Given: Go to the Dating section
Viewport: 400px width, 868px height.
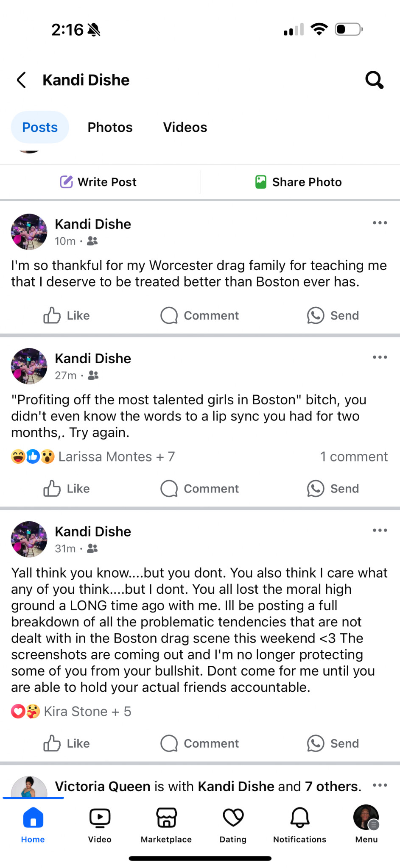Looking at the screenshot, I should pyautogui.click(x=233, y=824).
